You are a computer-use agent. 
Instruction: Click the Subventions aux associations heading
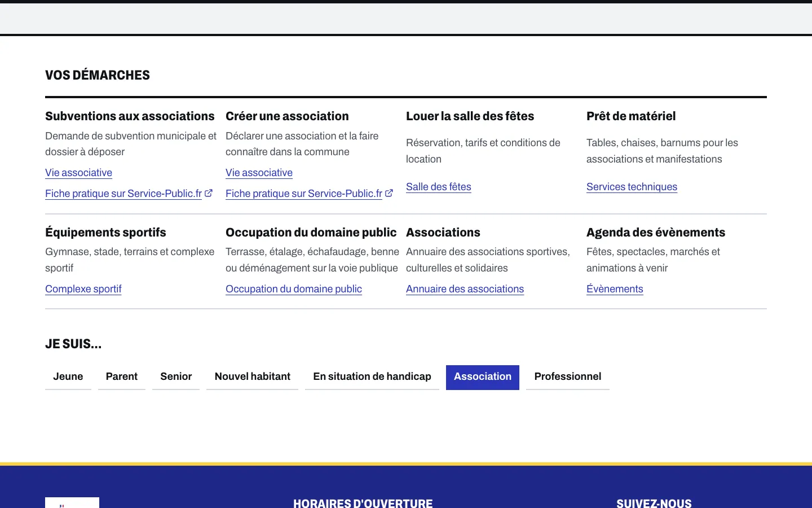130,116
